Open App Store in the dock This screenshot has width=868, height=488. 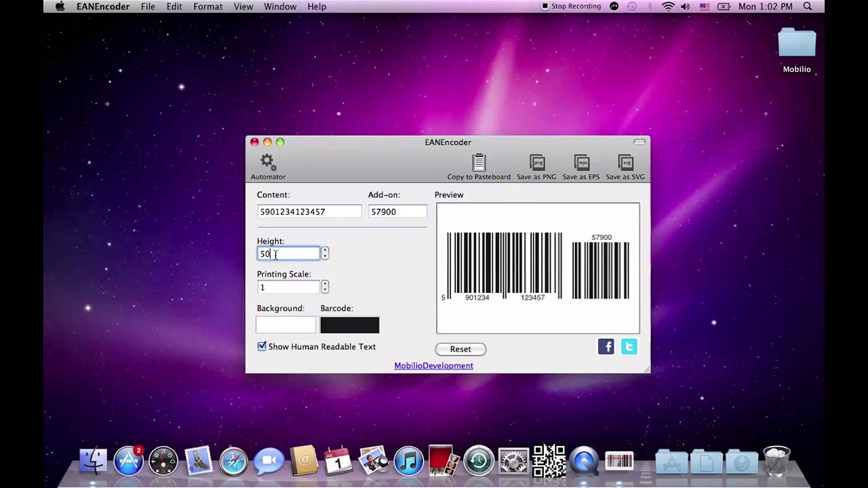pyautogui.click(x=128, y=461)
